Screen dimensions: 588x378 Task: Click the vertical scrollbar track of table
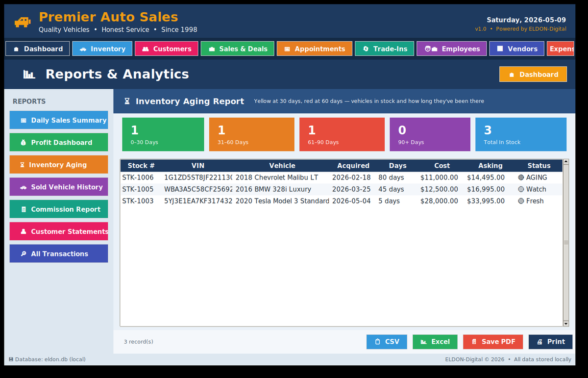pos(566,243)
